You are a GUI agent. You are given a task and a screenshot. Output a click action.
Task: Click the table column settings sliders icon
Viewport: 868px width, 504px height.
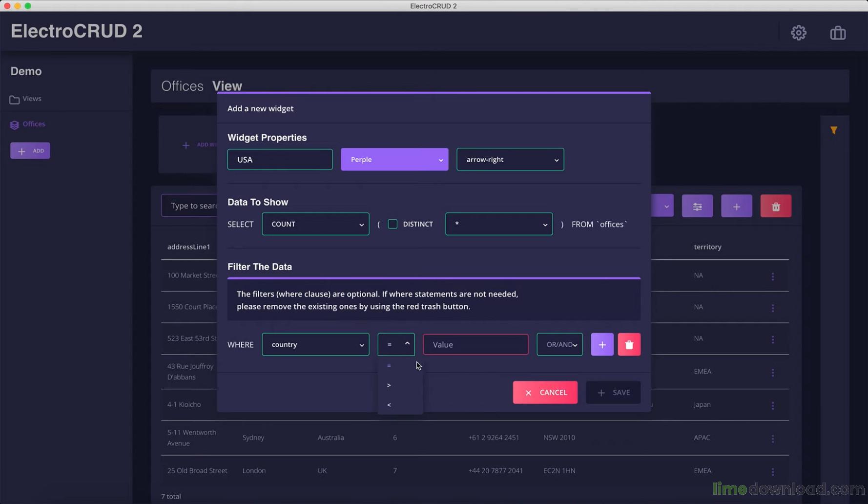point(697,207)
